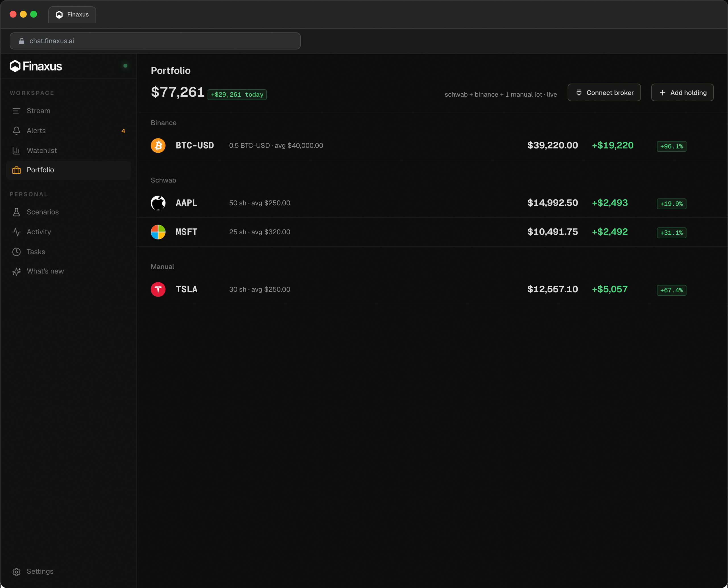The height and width of the screenshot is (588, 728).
Task: Select Portfolio in the sidebar
Action: (69, 170)
